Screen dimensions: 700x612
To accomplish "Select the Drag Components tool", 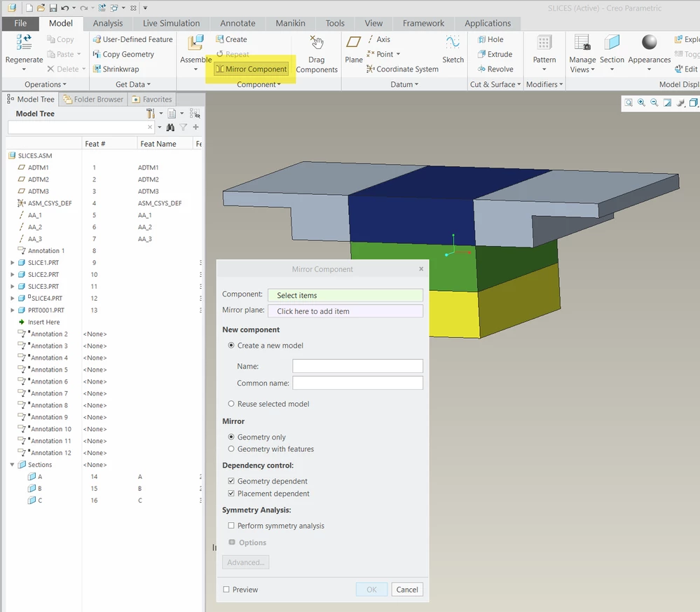I will click(317, 55).
